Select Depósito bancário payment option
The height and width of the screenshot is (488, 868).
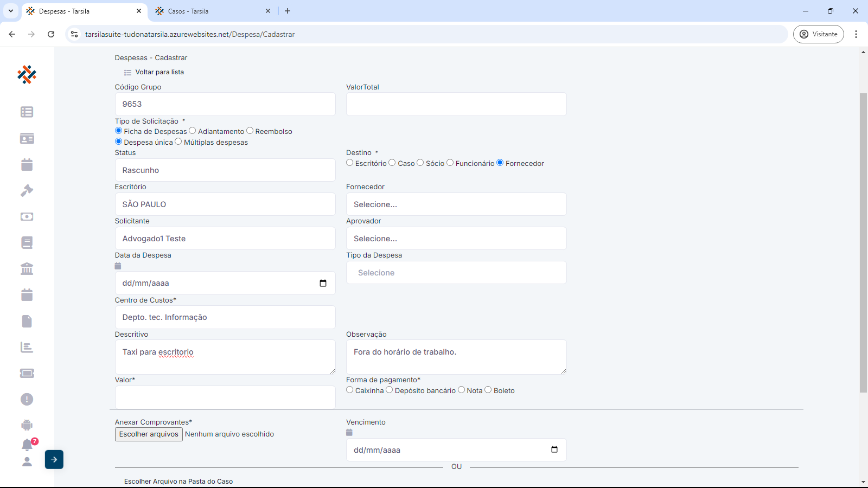tap(390, 390)
